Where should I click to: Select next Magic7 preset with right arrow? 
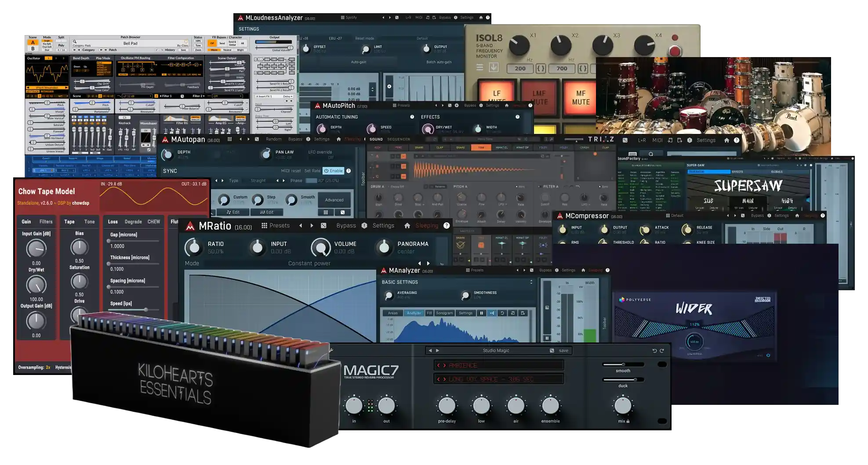437,350
